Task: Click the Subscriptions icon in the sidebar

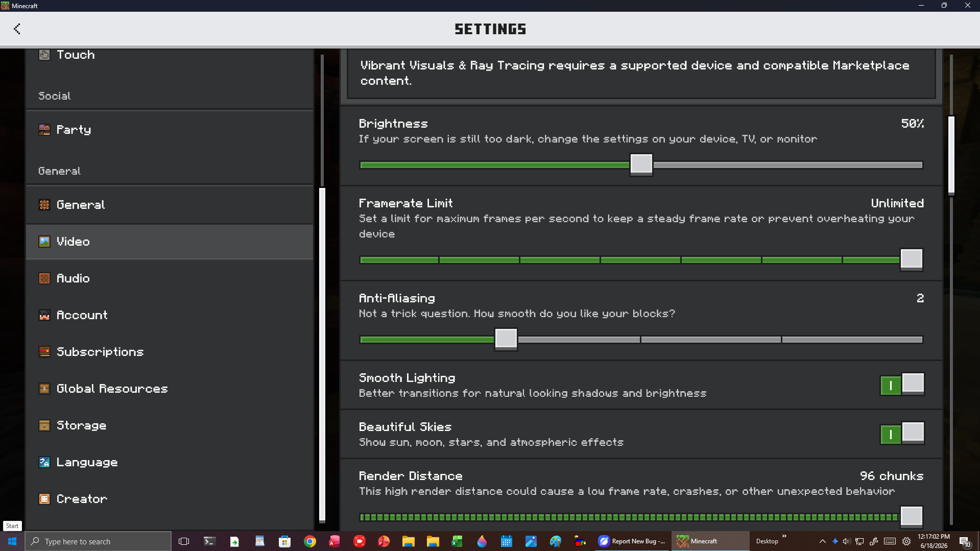Action: 44,352
